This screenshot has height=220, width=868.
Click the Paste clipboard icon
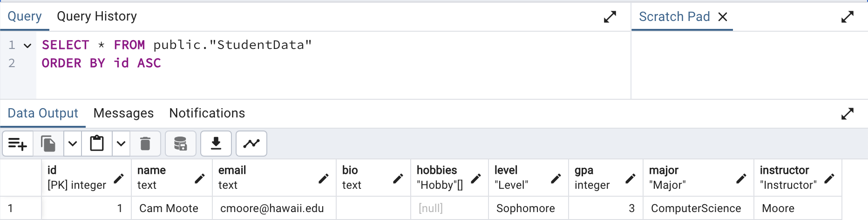tap(97, 144)
